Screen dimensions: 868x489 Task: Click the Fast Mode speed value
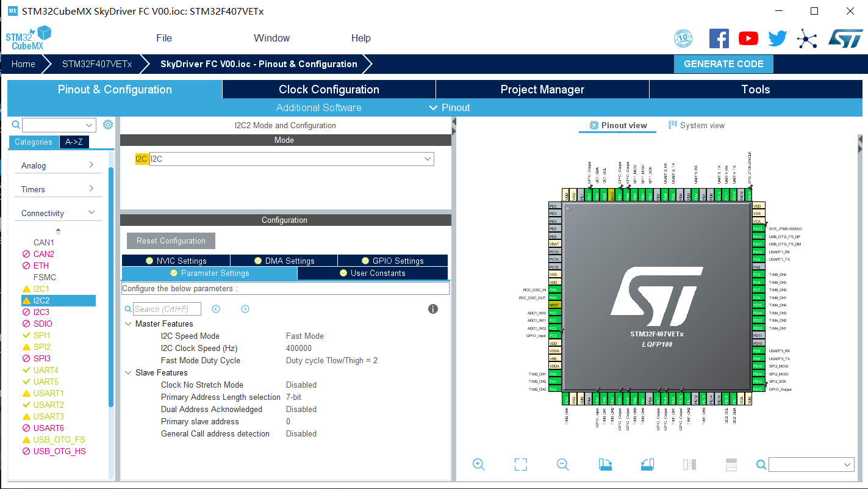tap(305, 336)
